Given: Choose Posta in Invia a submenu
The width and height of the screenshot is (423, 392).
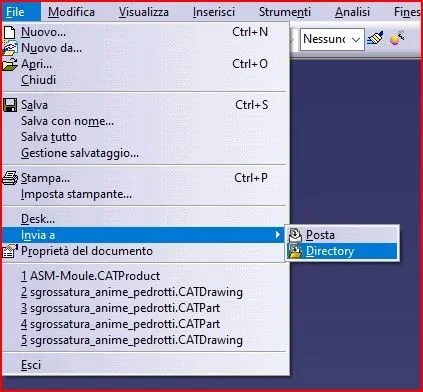Looking at the screenshot, I should [x=343, y=235].
